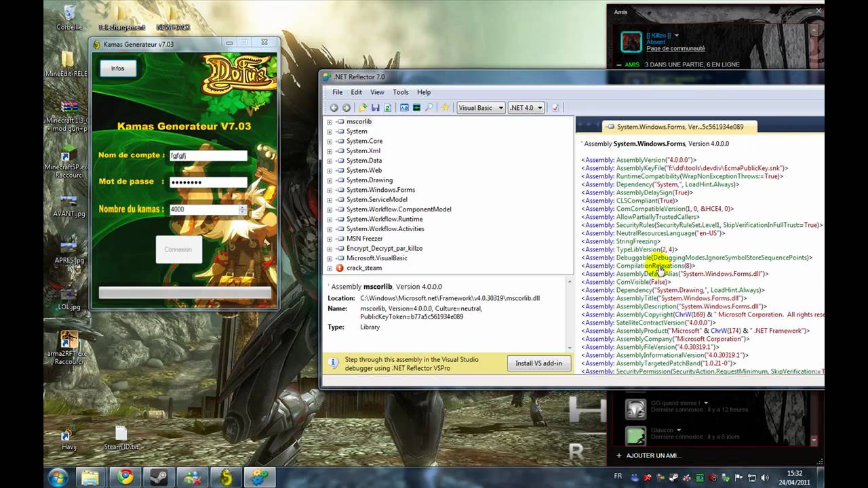Viewport: 868px width, 488px height.
Task: Open Windows Explorer from the taskbar
Action: tap(90, 477)
